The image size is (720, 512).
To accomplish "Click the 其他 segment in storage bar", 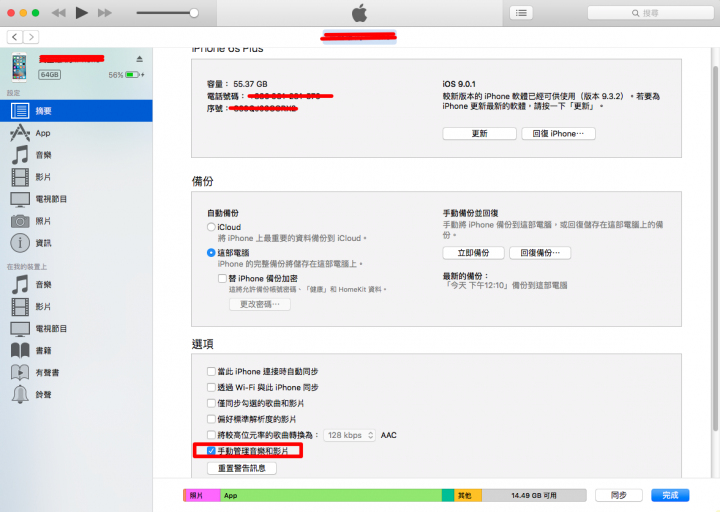I will click(468, 495).
